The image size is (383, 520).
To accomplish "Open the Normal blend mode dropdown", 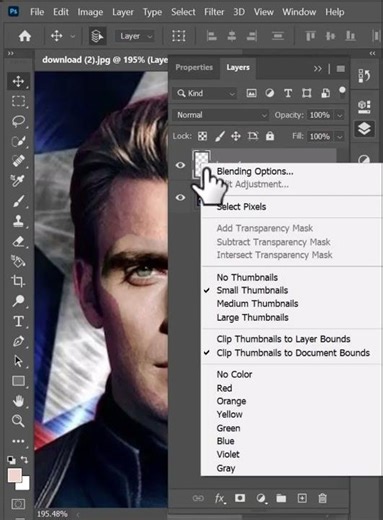I will (221, 115).
